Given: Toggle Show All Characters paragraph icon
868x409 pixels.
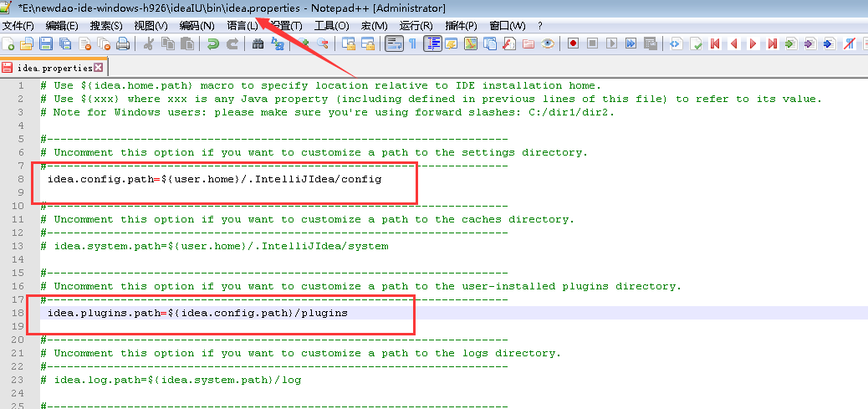Looking at the screenshot, I should pos(413,43).
